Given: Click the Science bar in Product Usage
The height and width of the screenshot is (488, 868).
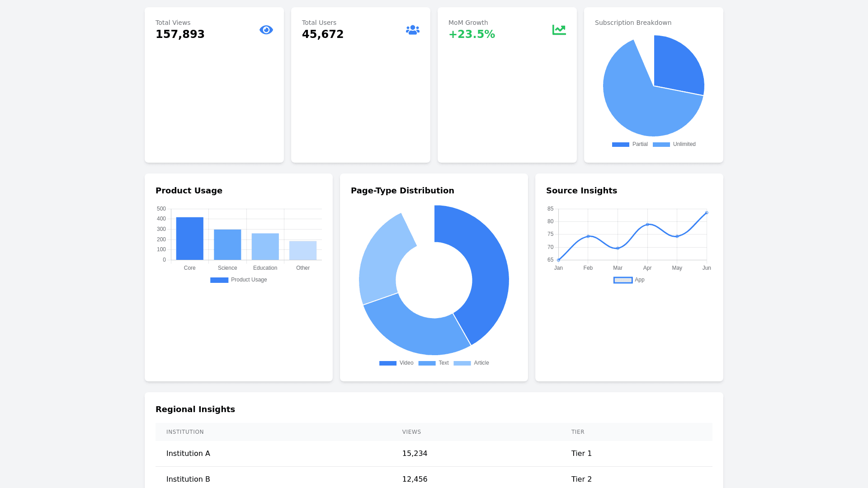Looking at the screenshot, I should point(227,244).
